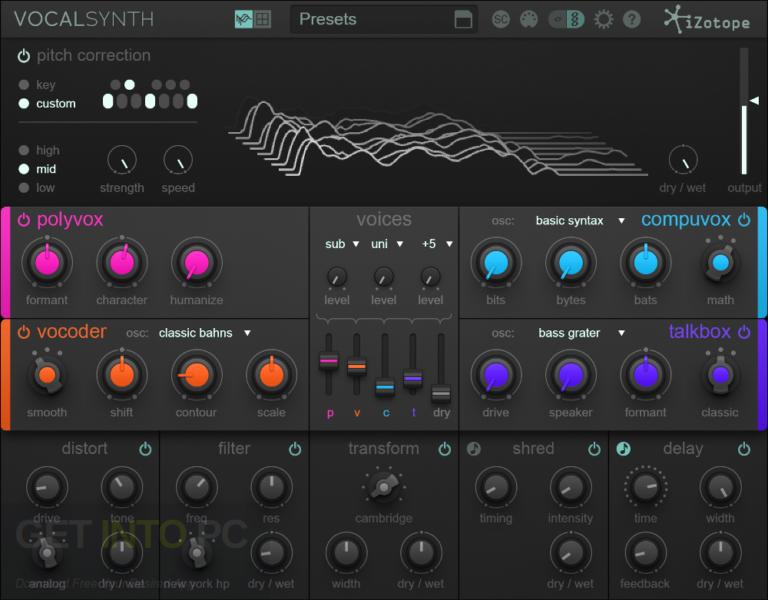Click the pitch correction speed knob
Screen dimensions: 768x600
(x=178, y=160)
